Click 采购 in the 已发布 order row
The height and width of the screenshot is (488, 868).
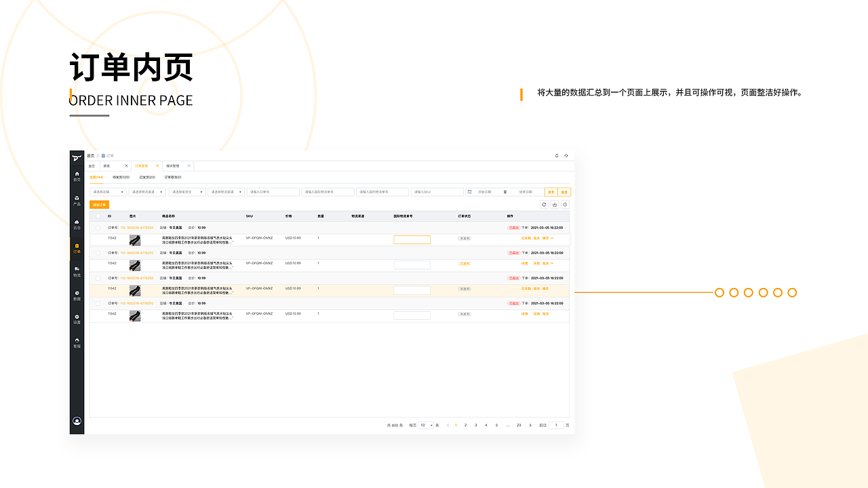(x=536, y=263)
